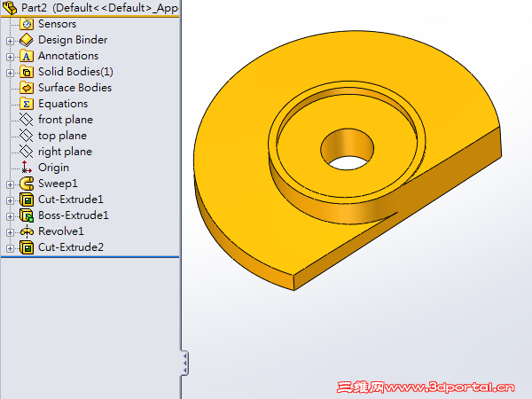Click the top plane icon

click(x=27, y=136)
